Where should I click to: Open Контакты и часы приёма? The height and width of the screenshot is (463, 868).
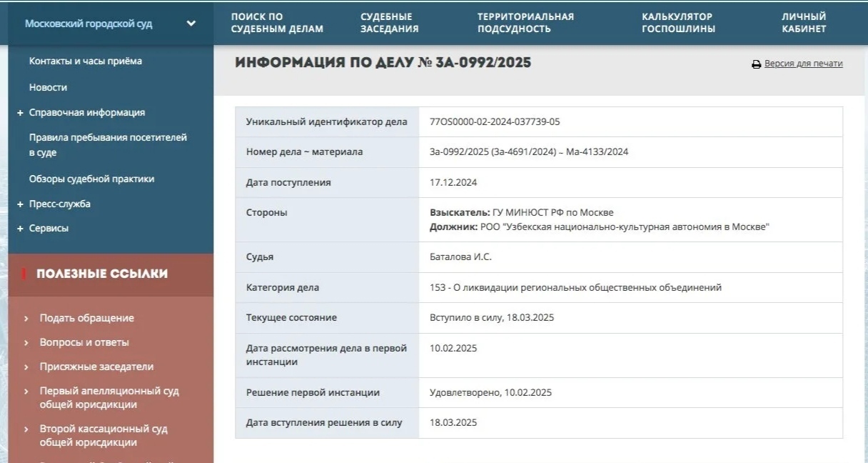85,61
